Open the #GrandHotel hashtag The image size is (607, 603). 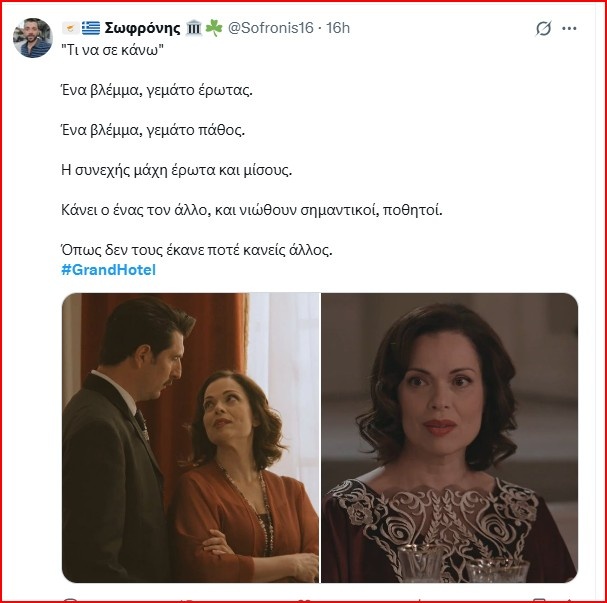click(109, 270)
